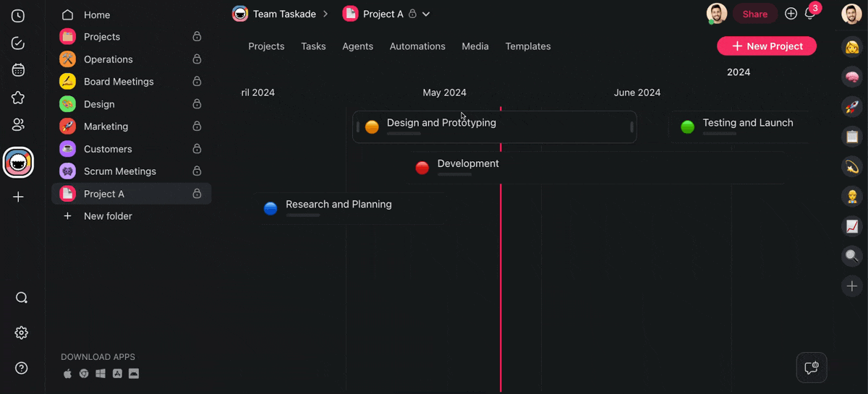Image resolution: width=868 pixels, height=394 pixels.
Task: Open settings gear in left rail
Action: tap(21, 333)
